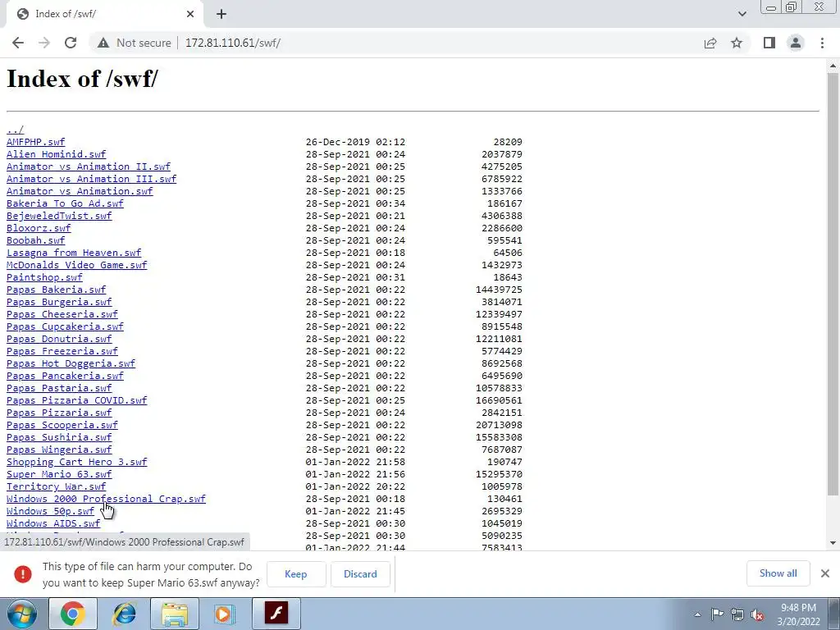
Task: Open Animator vs Animation II.swf
Action: (89, 167)
